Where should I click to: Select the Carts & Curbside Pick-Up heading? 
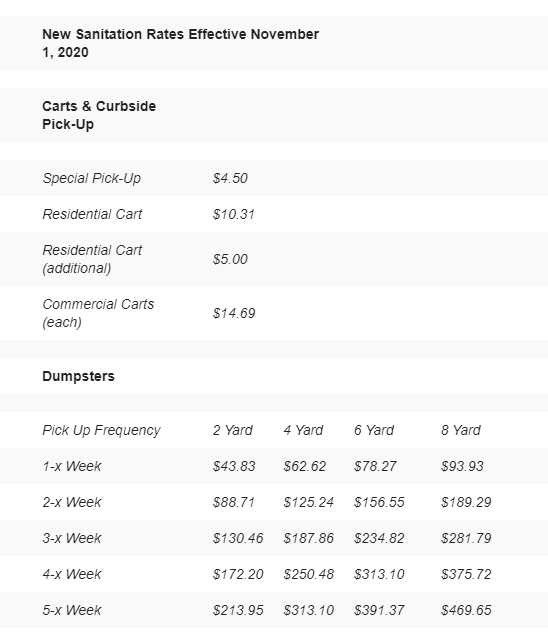[99, 115]
